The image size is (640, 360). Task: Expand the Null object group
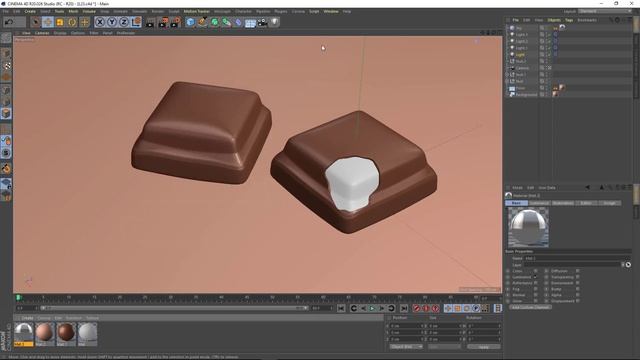507,81
